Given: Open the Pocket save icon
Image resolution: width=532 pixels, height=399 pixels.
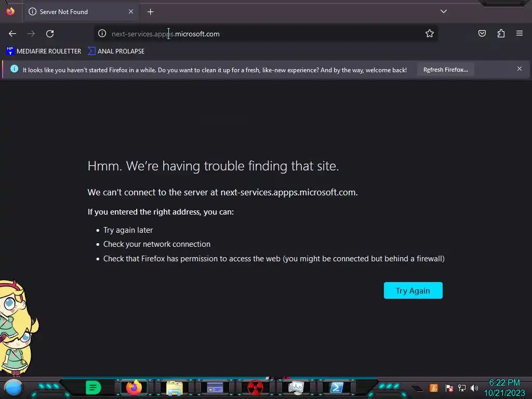Looking at the screenshot, I should (482, 33).
